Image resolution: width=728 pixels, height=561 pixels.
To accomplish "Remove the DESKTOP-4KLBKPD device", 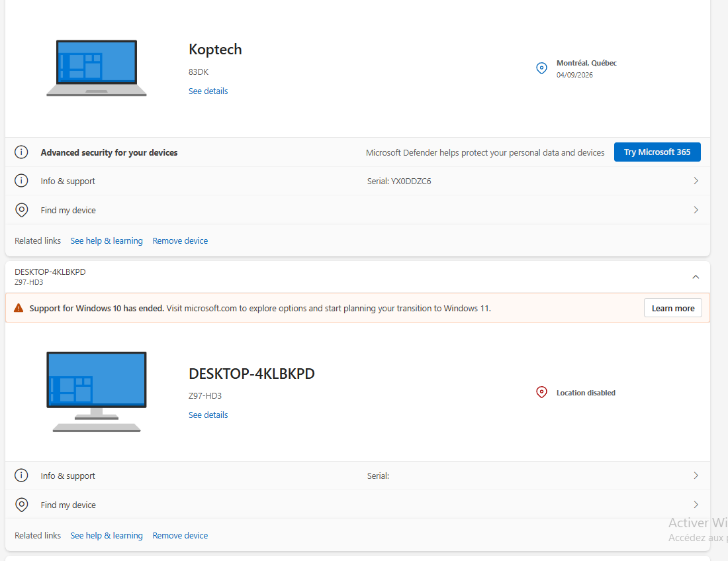I will coord(180,535).
